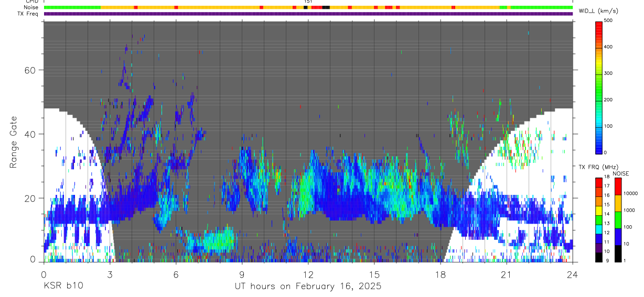This screenshot has height=297, width=644.
Task: Select 'UT hours on February 16, 2025' label
Action: pyautogui.click(x=308, y=287)
